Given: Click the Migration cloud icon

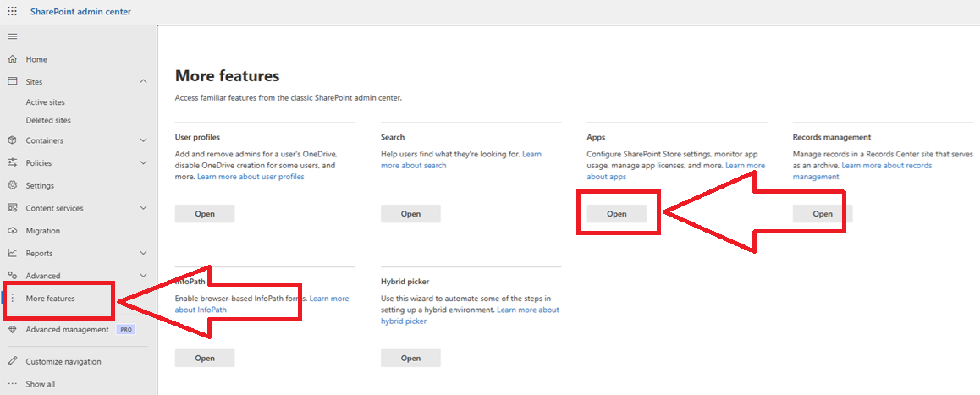Looking at the screenshot, I should coord(12,231).
